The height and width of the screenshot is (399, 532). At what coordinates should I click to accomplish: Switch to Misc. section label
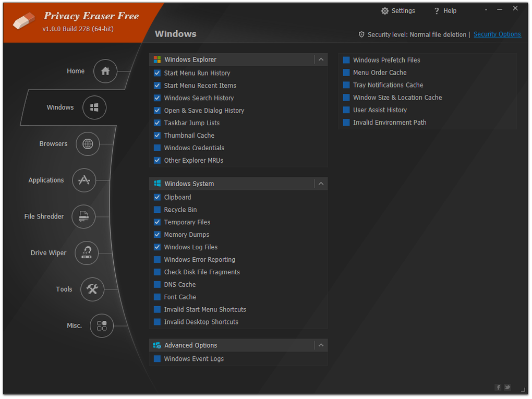[74, 325]
